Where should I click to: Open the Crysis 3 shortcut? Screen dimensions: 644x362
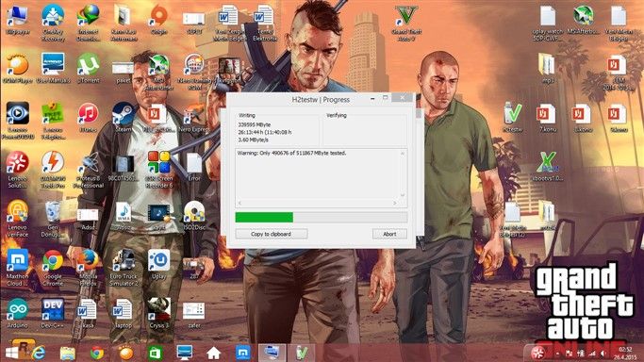click(x=159, y=313)
